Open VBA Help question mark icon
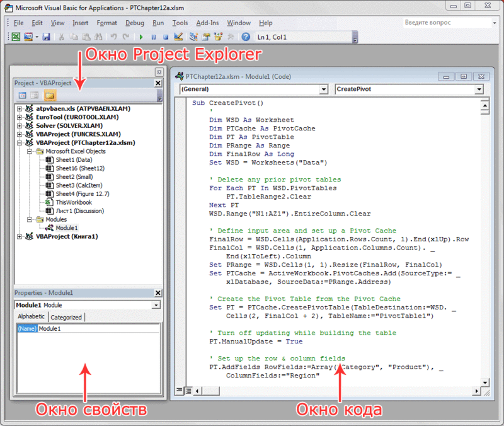The height and width of the screenshot is (426, 504). 246,37
